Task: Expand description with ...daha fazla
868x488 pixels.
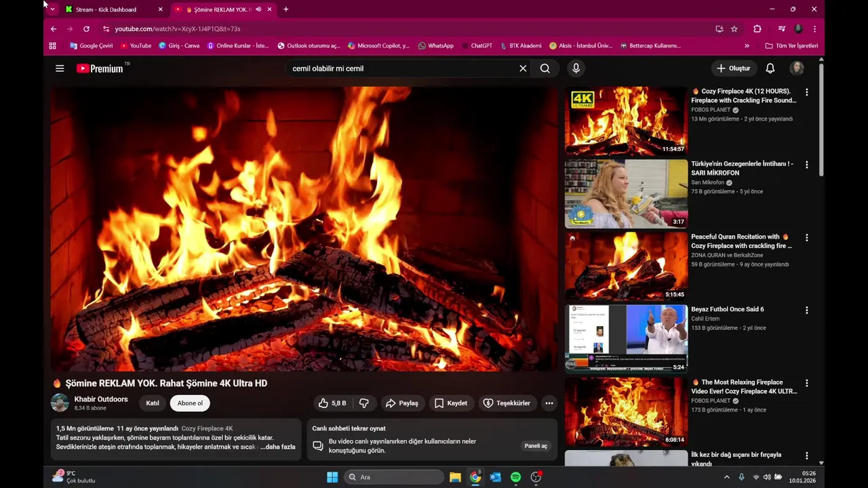Action: pos(277,447)
